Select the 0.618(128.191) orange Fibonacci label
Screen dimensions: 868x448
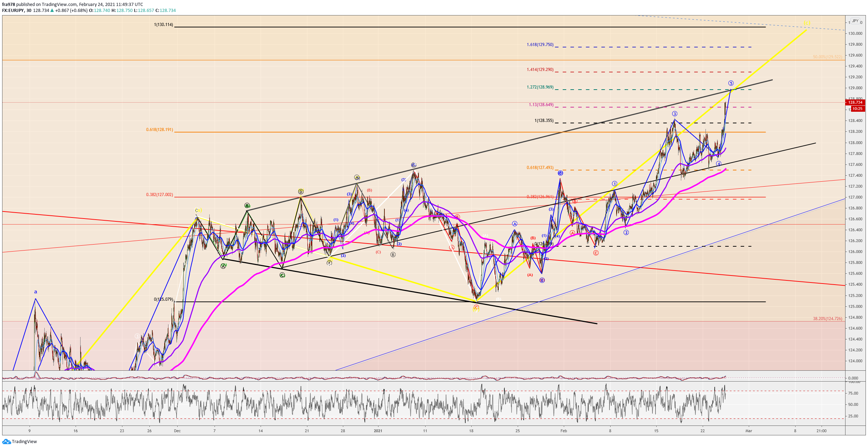[160, 130]
